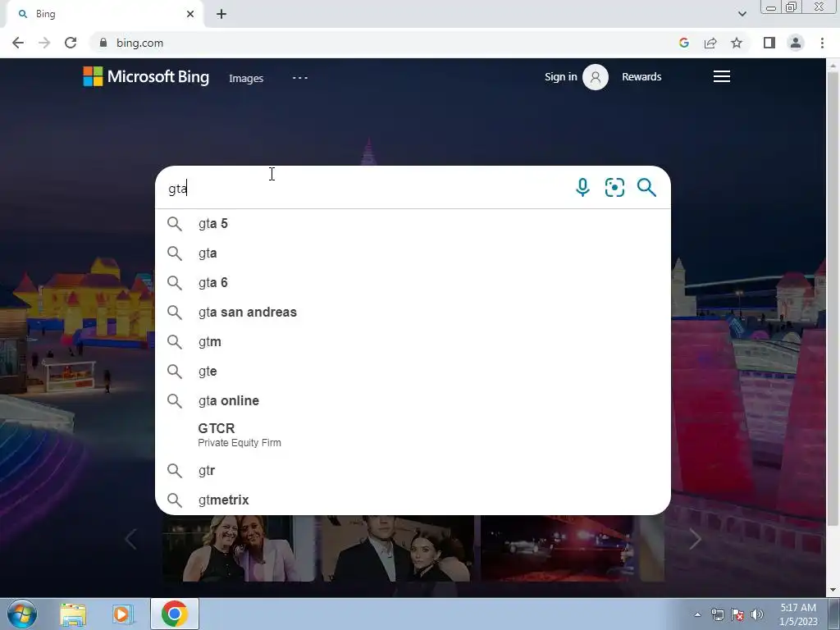Select the Bing browser tab
This screenshot has width=840, height=630.
click(105, 14)
